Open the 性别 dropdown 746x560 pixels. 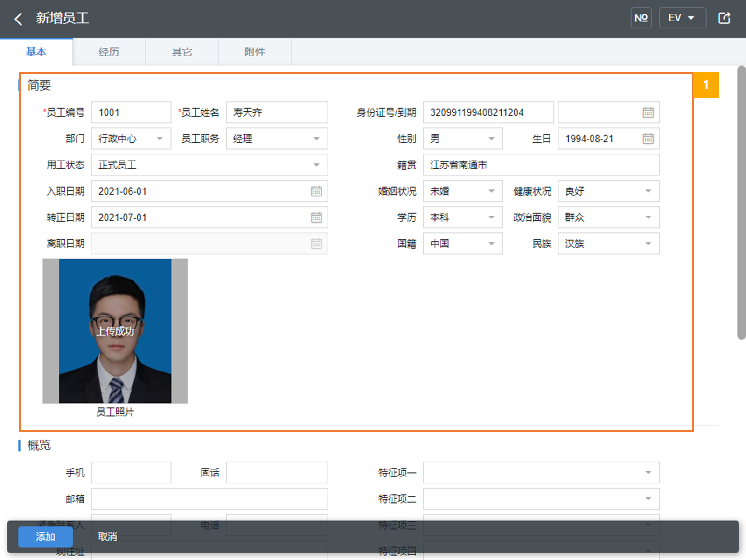coord(463,139)
